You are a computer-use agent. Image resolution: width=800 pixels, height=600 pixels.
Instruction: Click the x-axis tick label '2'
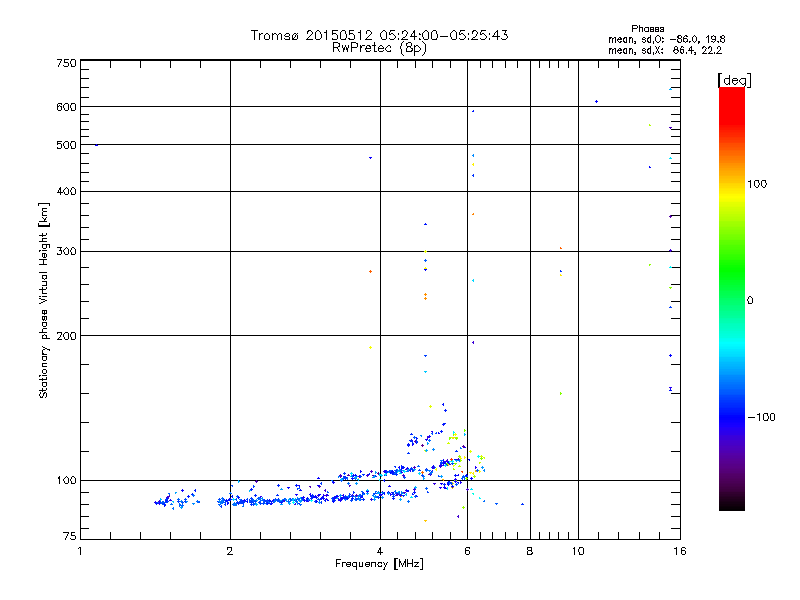click(x=230, y=551)
